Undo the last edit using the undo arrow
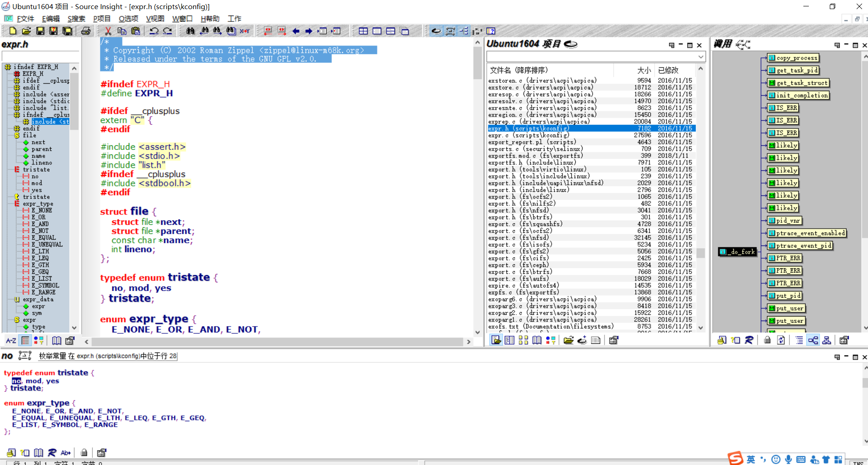 [x=155, y=31]
